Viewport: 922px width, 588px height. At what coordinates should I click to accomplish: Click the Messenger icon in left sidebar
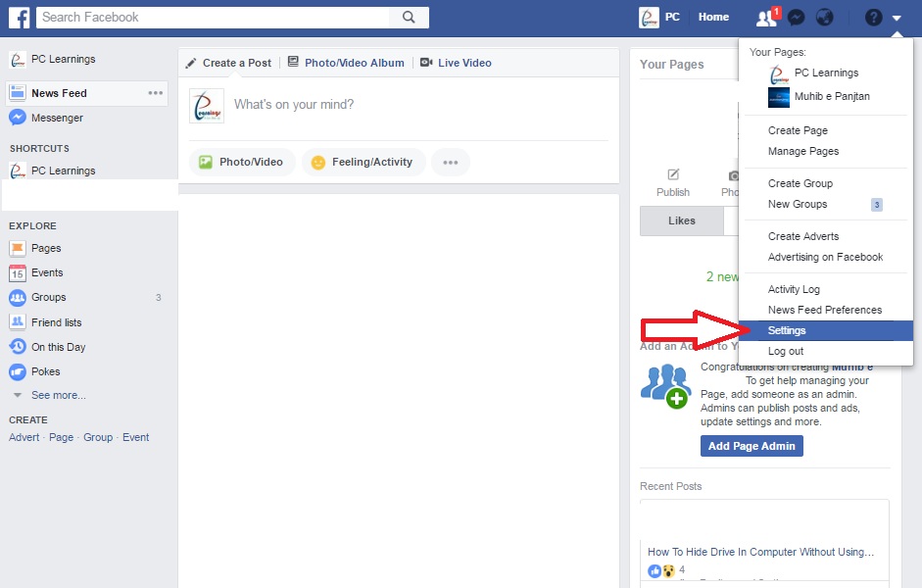(x=18, y=118)
